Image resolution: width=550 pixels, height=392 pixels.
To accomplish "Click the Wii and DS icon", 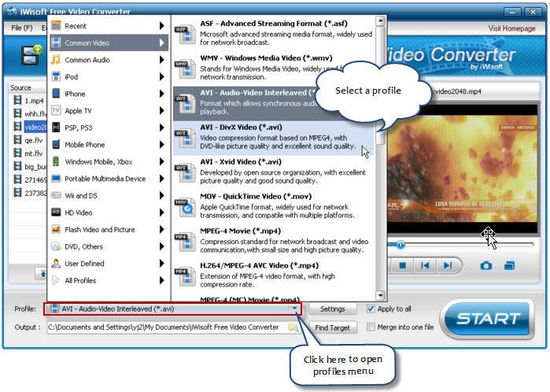I will click(56, 195).
